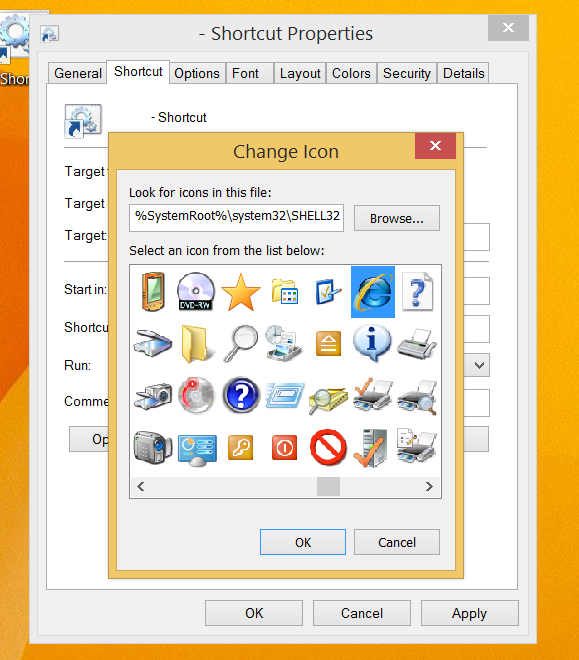Viewport: 579px width, 660px height.
Task: Close the Change Icon dialog
Action: click(x=435, y=146)
